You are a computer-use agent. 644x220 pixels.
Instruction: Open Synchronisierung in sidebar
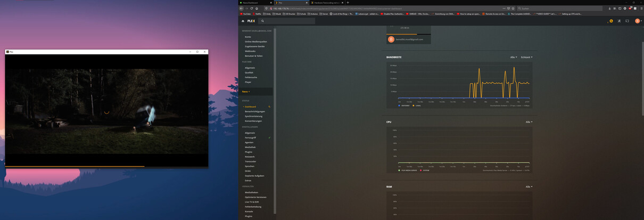tap(254, 116)
